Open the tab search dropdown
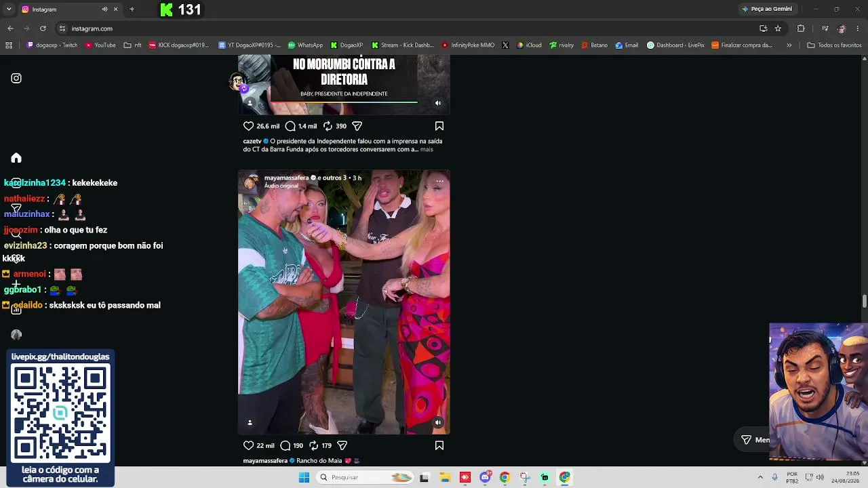 pos(9,9)
